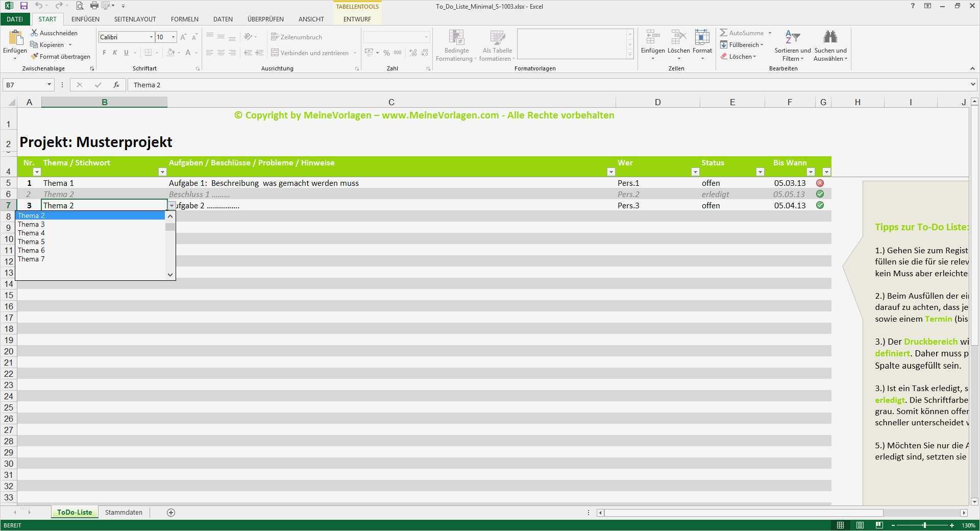Enable Zeilenumbruch for the cell
This screenshot has height=531, width=980.
298,37
